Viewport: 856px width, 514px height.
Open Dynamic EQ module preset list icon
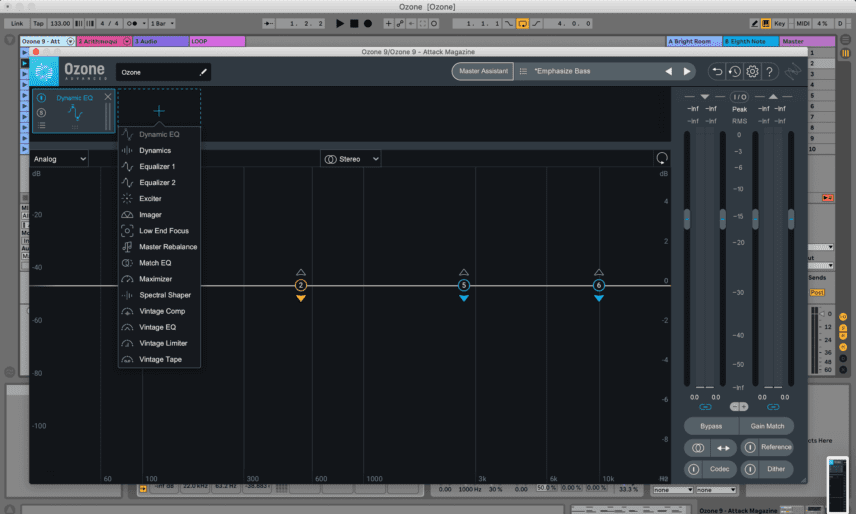click(x=41, y=125)
